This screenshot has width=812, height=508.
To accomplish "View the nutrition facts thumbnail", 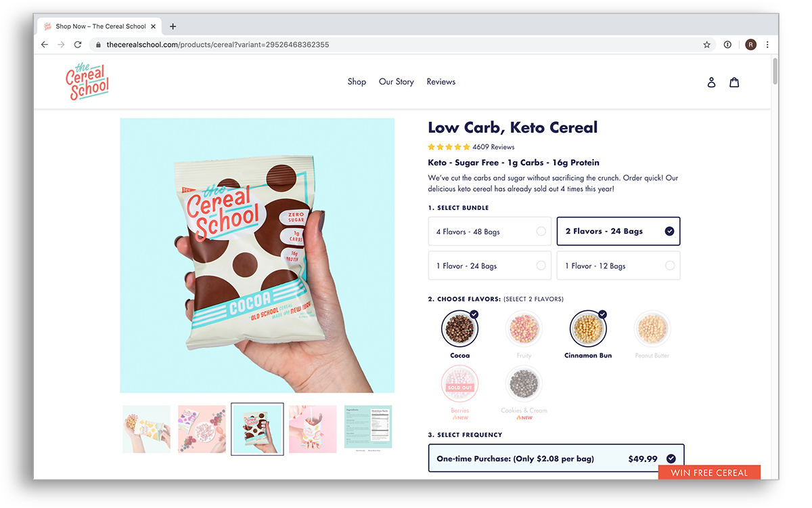I will pos(368,429).
